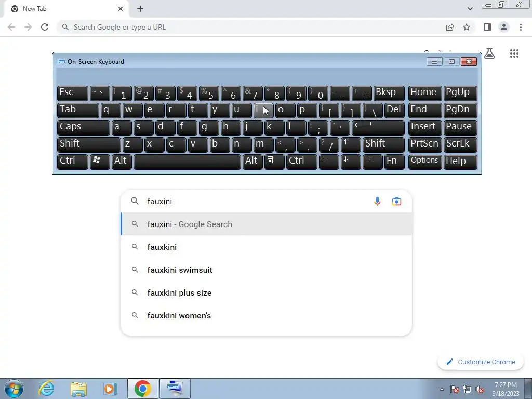Click the share page icon in address bar

[450, 27]
